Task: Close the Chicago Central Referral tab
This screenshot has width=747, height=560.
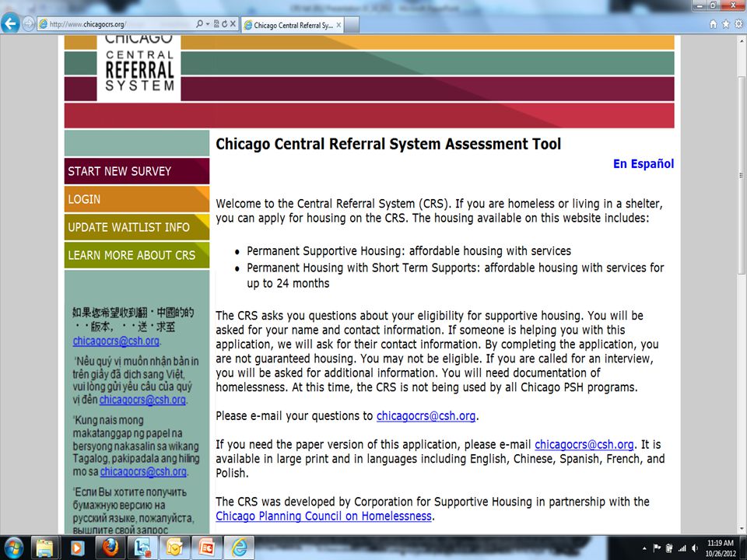Action: [x=338, y=25]
